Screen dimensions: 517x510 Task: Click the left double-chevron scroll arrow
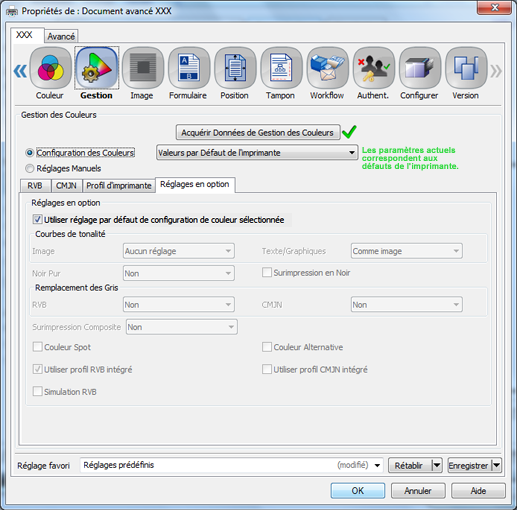tap(20, 71)
